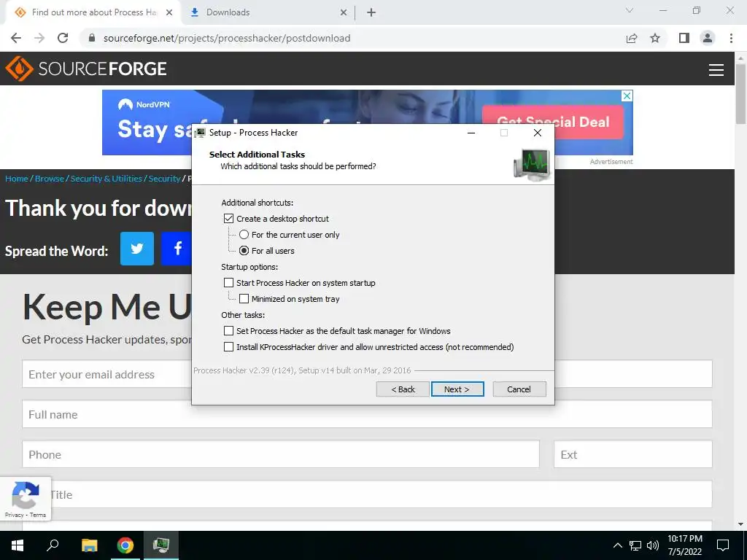View site lock information
Image resolution: width=747 pixels, height=560 pixels.
[x=92, y=38]
